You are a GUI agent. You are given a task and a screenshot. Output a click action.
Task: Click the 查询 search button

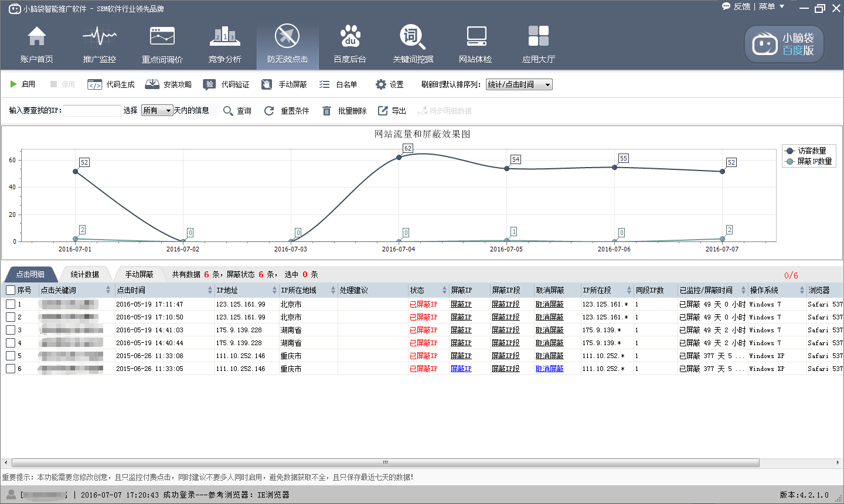(x=237, y=111)
